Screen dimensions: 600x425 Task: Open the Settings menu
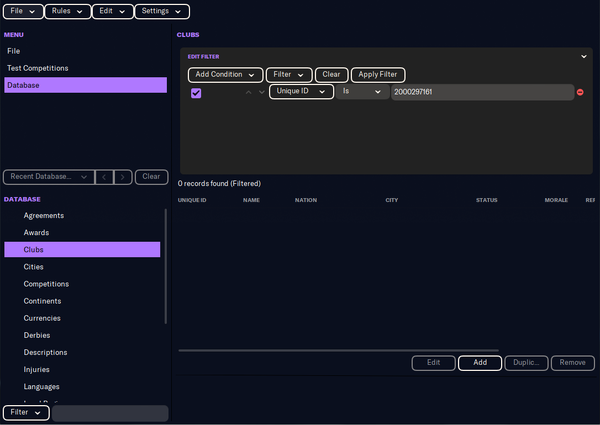tap(161, 11)
